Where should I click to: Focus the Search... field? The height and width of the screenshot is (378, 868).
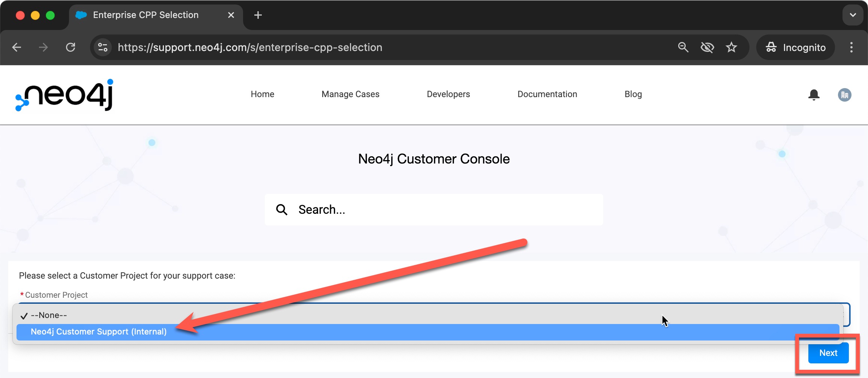(x=434, y=210)
